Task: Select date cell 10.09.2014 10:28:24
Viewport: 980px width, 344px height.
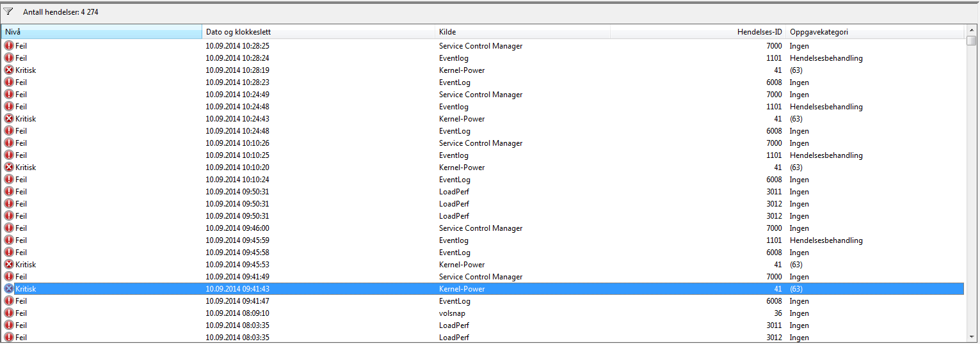Action: pyautogui.click(x=237, y=58)
